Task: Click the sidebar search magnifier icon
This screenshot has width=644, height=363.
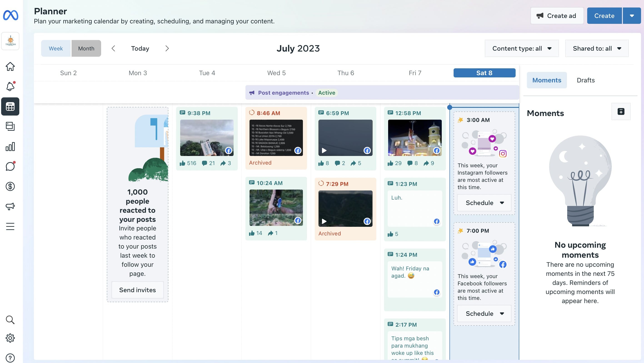Action: (x=10, y=320)
